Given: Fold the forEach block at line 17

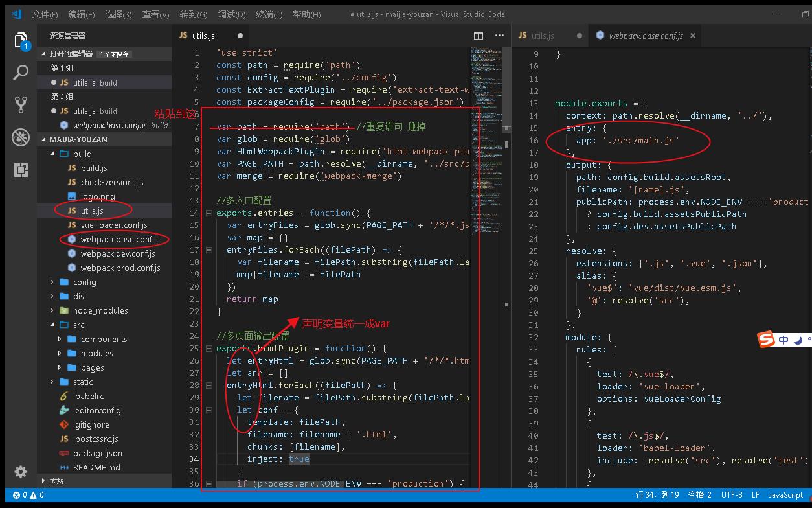Looking at the screenshot, I should (209, 250).
